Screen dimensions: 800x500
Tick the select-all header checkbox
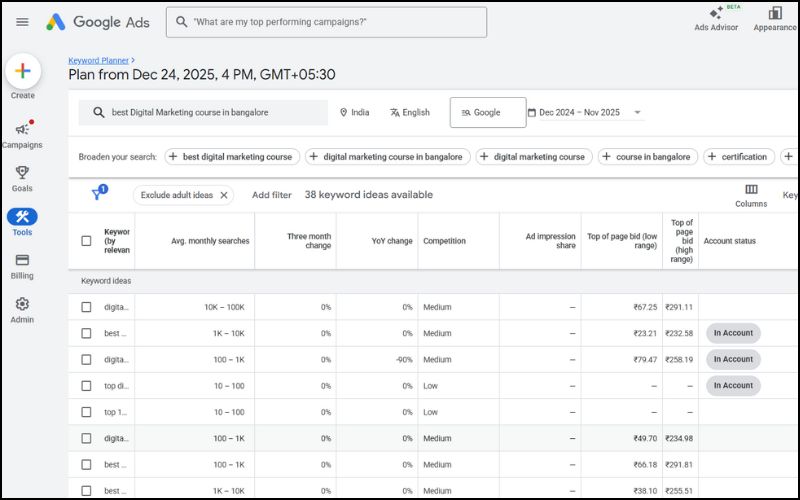pos(86,241)
